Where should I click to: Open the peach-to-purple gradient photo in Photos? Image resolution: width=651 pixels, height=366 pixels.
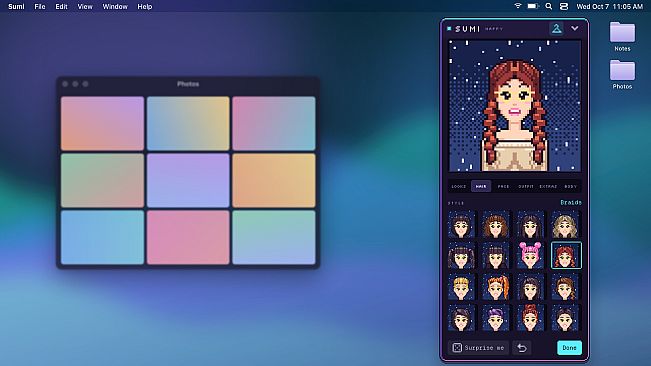(x=103, y=123)
